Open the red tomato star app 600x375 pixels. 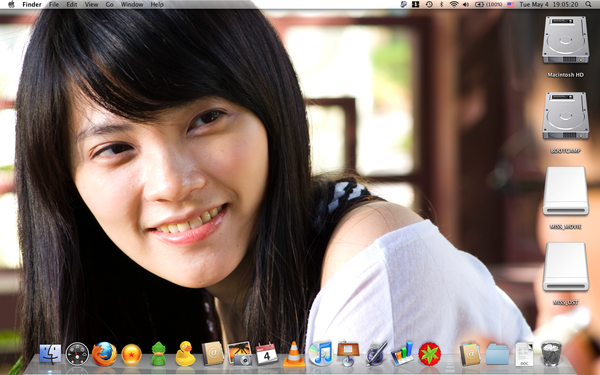click(x=430, y=354)
